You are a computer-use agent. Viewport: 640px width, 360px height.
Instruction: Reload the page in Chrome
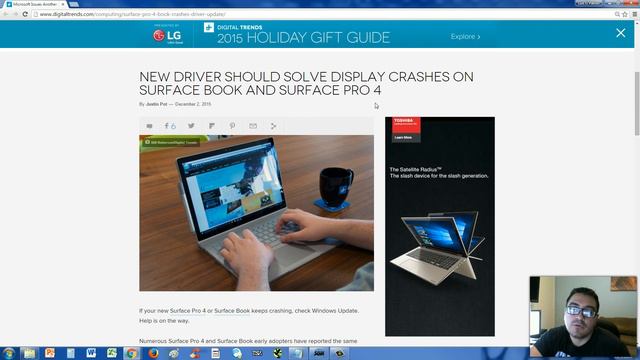click(x=25, y=14)
